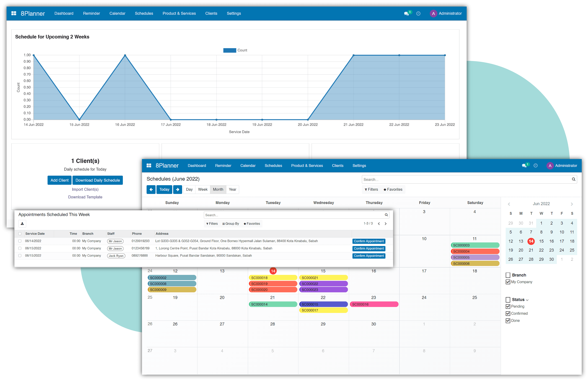This screenshot has height=381, width=588.
Task: Click Download Daily Schedule button
Action: click(x=98, y=180)
